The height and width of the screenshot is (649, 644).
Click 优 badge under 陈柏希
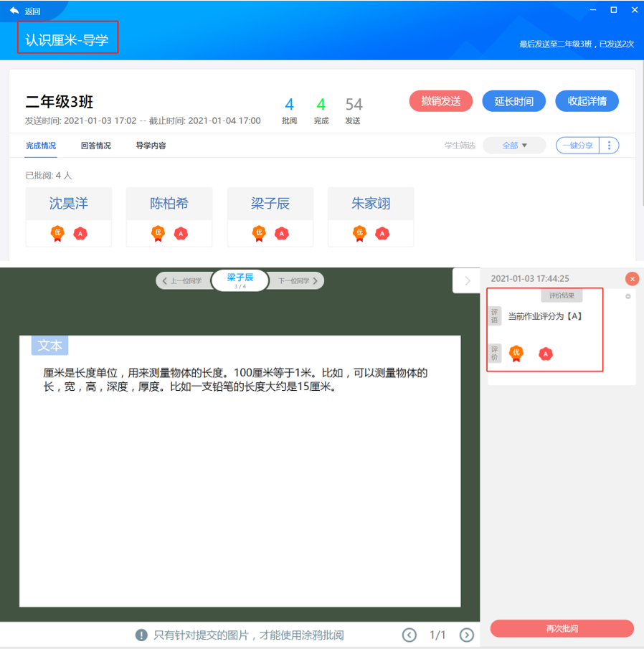158,234
